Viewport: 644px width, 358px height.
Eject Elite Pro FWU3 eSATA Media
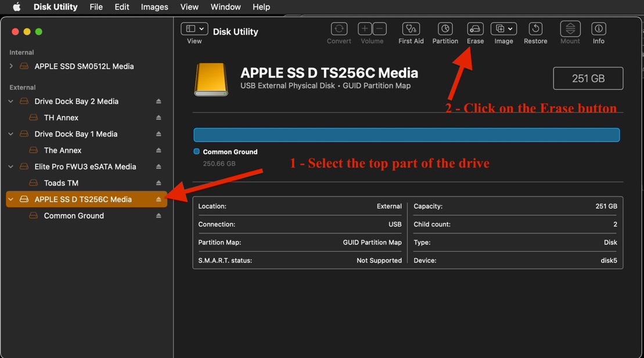159,167
